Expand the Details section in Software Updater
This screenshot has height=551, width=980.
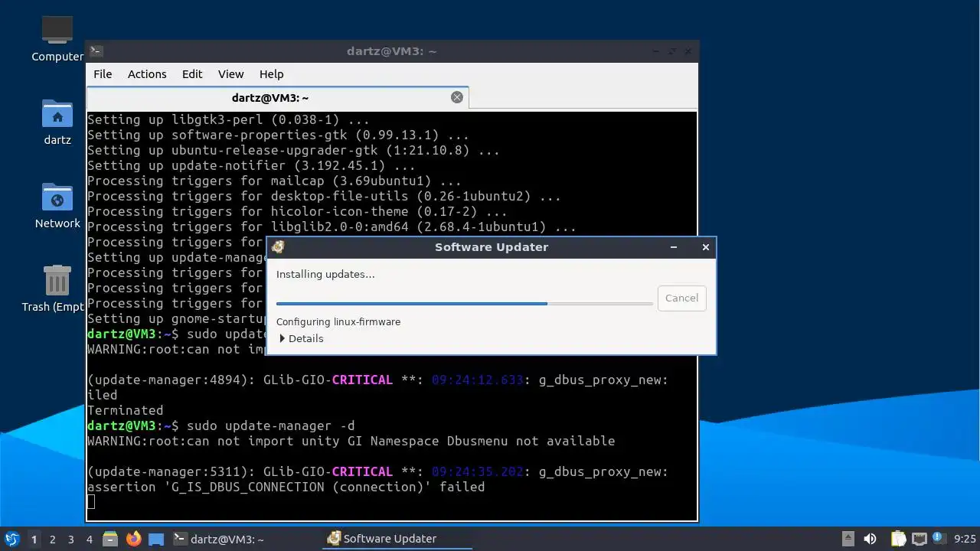pyautogui.click(x=301, y=338)
